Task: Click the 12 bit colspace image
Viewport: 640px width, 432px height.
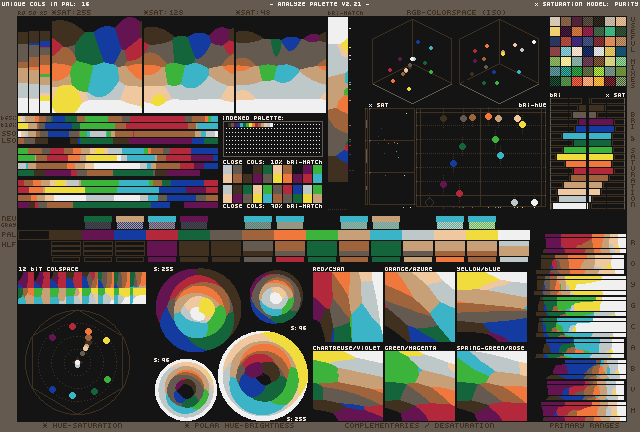Action: pos(81,288)
